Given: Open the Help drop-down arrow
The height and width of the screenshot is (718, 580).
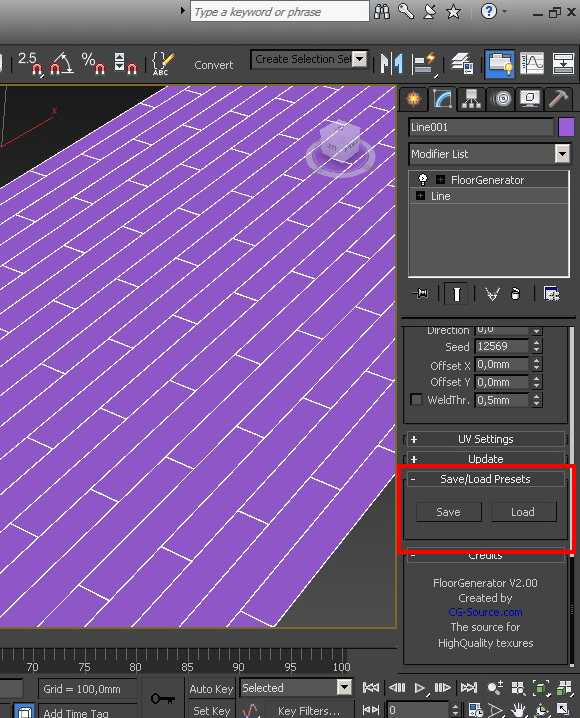Looking at the screenshot, I should pos(505,10).
